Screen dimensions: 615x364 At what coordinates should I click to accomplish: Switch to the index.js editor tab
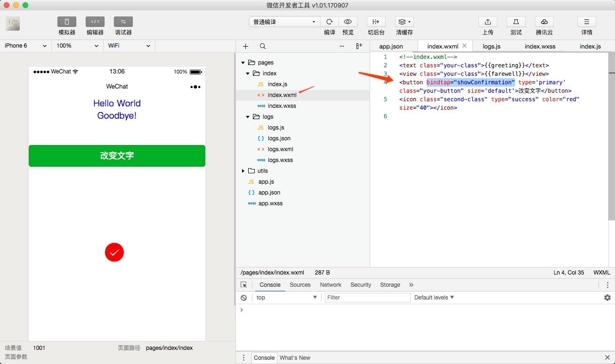point(590,46)
